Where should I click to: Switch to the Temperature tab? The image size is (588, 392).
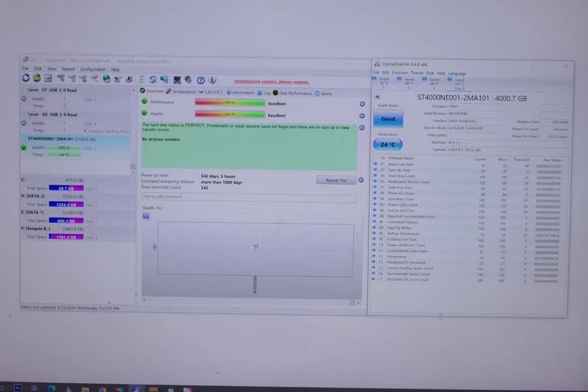tap(181, 91)
